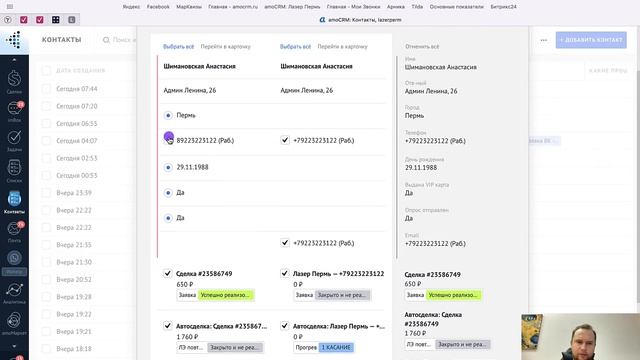This screenshot has width=640, height=360.
Task: Click Выбрать всё above the 89223223122 column
Action: pos(178,47)
